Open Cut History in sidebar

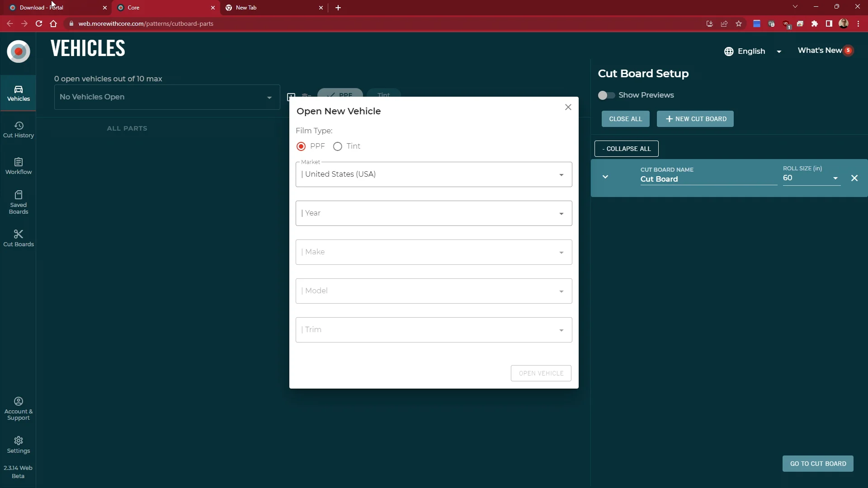click(x=19, y=130)
